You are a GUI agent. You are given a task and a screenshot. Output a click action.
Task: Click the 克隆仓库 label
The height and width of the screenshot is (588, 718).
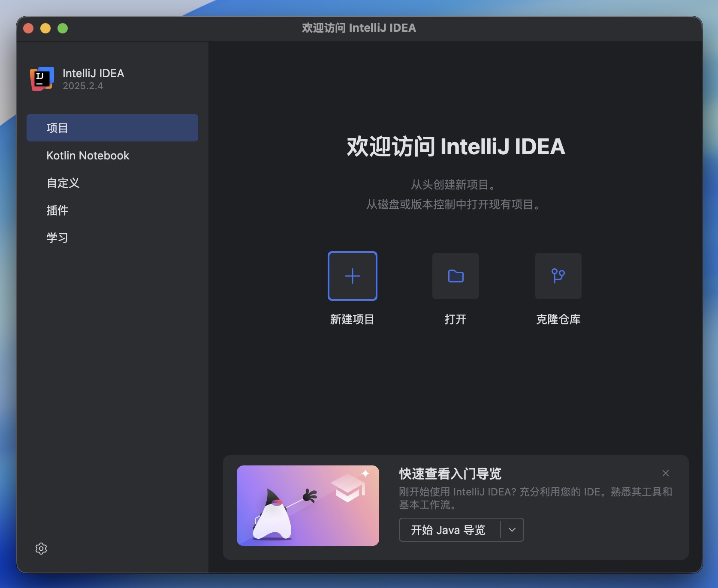click(558, 319)
